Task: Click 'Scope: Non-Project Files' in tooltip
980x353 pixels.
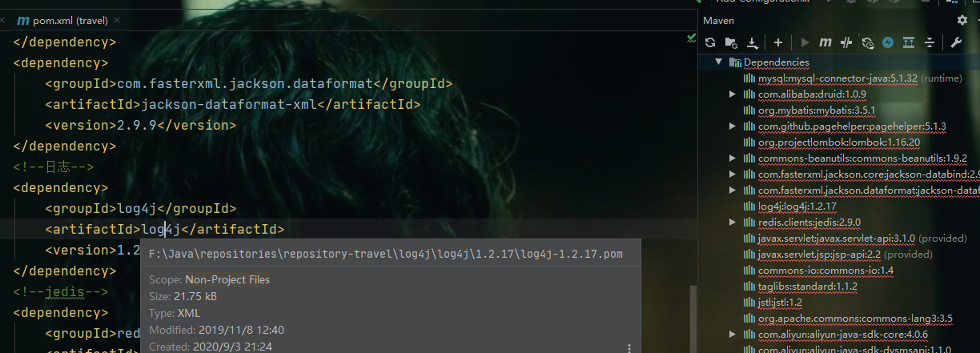Action: coord(209,280)
